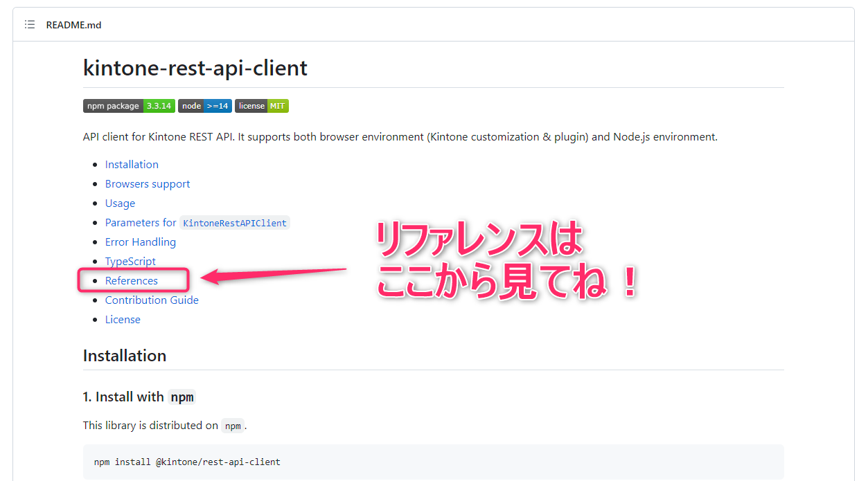Open the README table of contents outline
868x481 pixels.
click(30, 24)
